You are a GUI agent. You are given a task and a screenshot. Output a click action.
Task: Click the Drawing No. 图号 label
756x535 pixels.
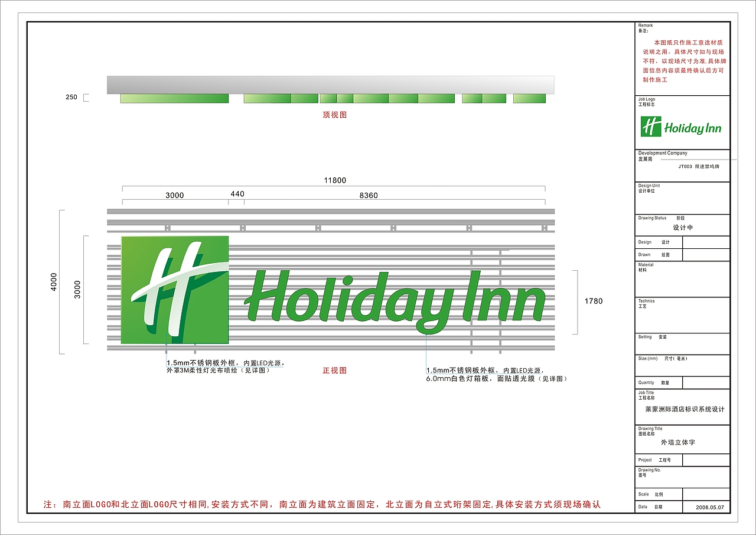pos(649,472)
